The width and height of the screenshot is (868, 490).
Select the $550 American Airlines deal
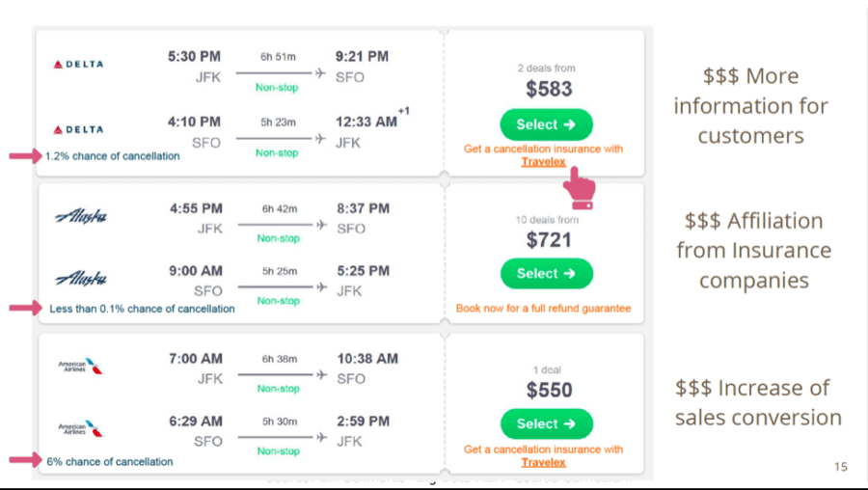[547, 424]
